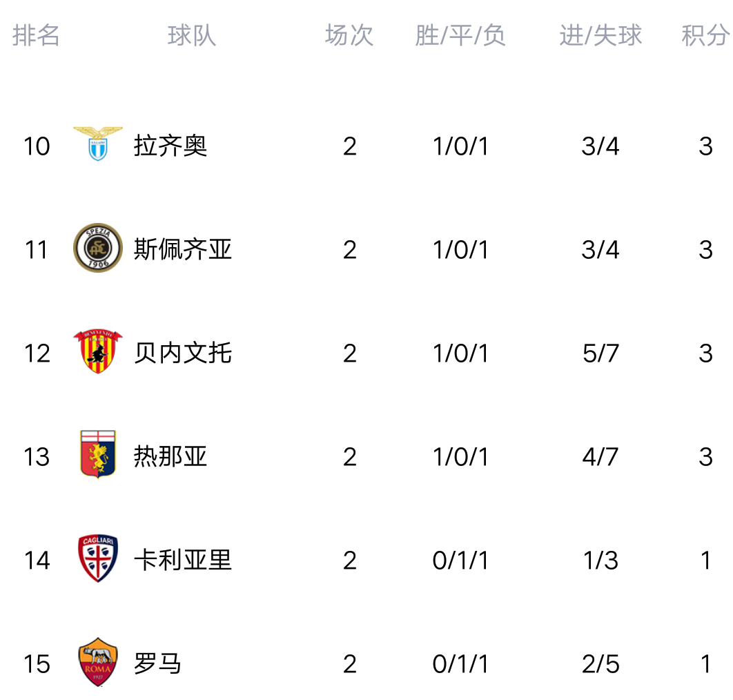Viewport: 733px width, 700px height.
Task: Click the 胜/平/负 column header
Action: [460, 35]
